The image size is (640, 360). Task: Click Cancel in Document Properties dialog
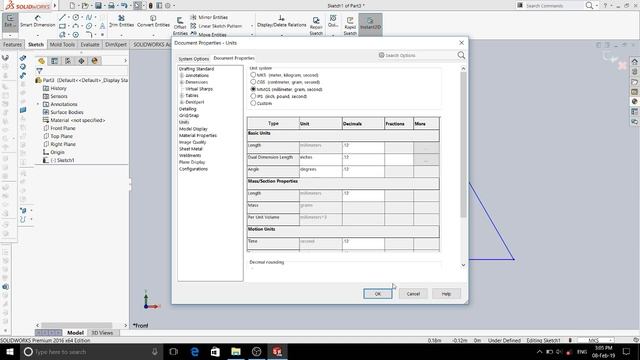(413, 293)
